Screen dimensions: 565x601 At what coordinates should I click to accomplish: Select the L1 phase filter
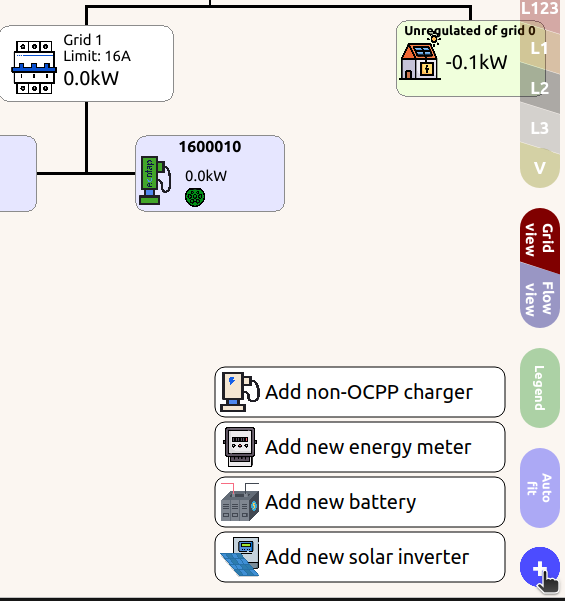pos(540,49)
